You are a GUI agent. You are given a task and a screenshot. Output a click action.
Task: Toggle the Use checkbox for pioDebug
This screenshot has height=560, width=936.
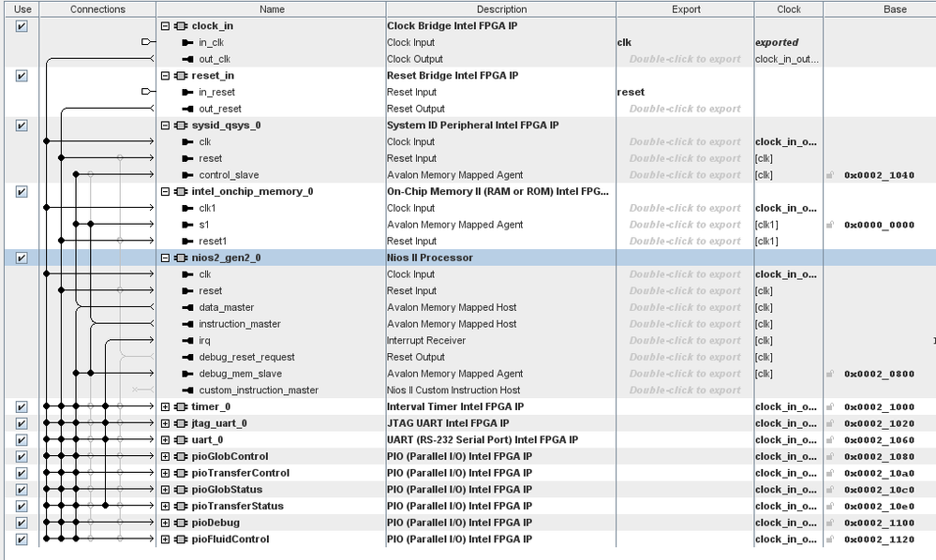(x=22, y=523)
